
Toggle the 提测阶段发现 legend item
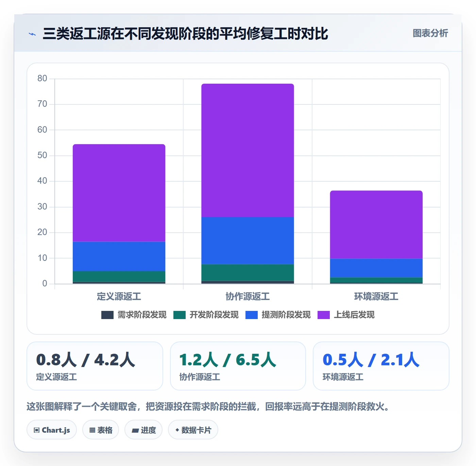pyautogui.click(x=278, y=315)
